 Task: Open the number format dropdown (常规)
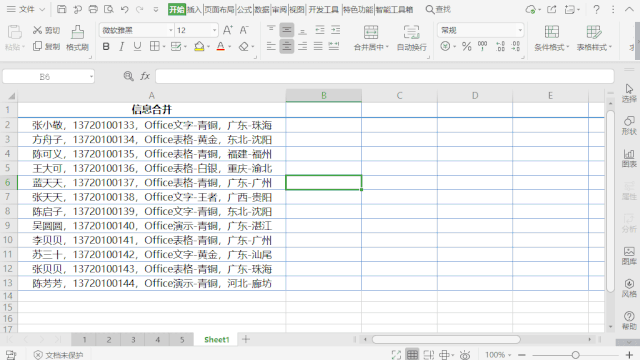point(520,30)
